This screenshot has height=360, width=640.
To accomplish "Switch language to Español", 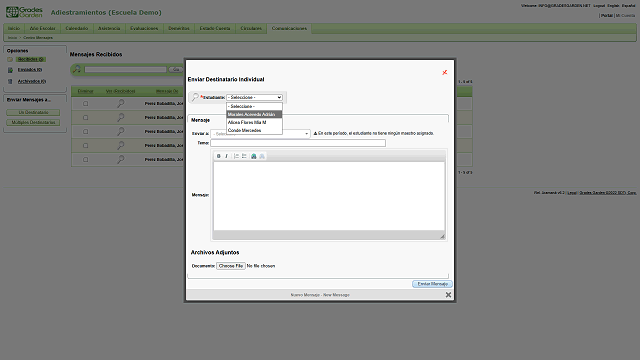I will coord(629,6).
